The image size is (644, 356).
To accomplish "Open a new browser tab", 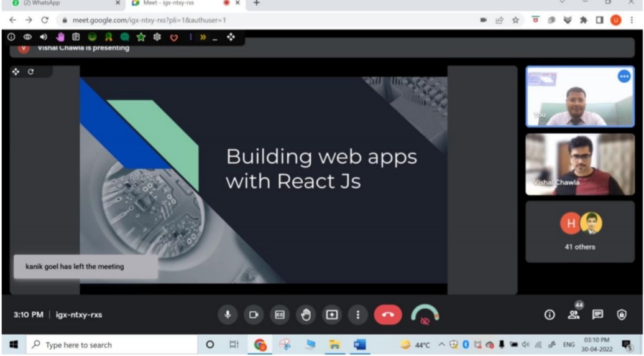I will pyautogui.click(x=256, y=3).
